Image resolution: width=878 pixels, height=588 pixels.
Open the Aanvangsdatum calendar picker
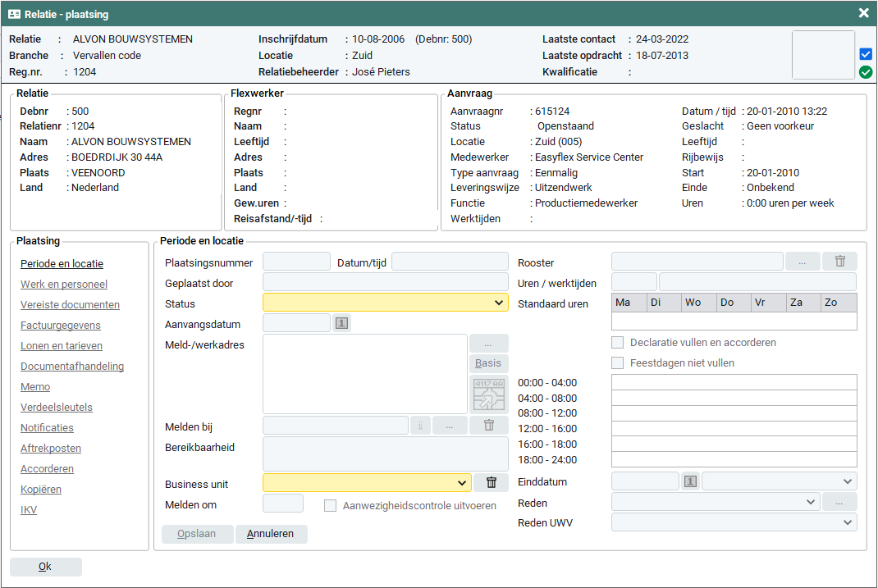coord(342,323)
